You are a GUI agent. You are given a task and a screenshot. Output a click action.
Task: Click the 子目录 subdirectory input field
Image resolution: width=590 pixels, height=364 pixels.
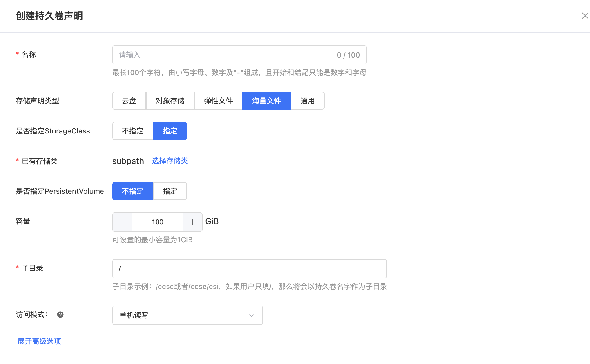[249, 269]
